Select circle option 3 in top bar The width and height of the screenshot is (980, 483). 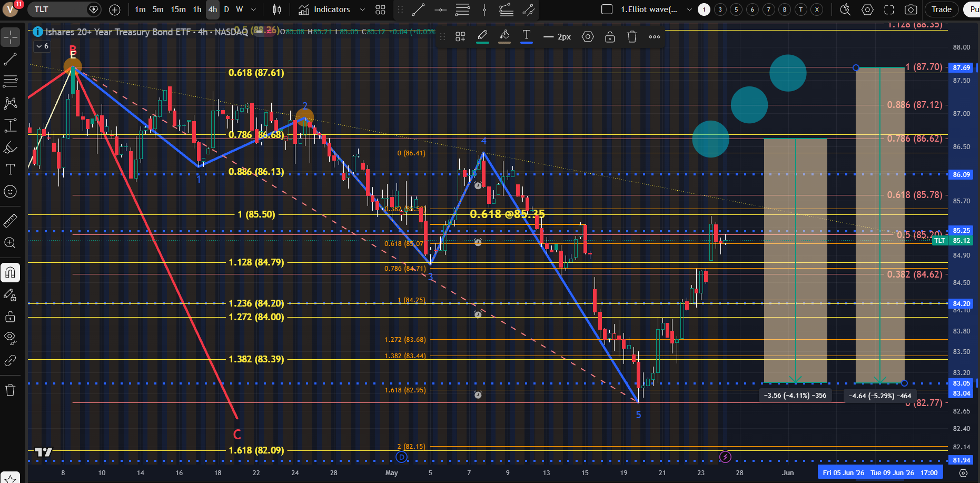720,9
